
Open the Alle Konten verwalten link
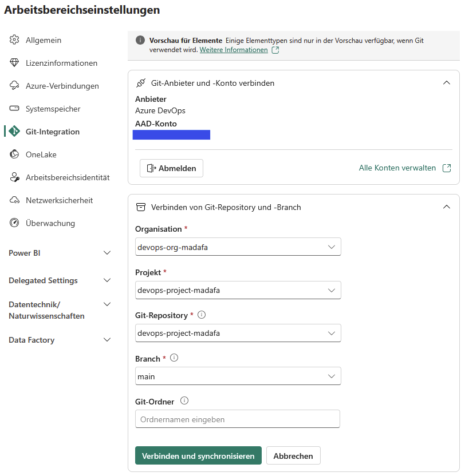[x=397, y=168]
